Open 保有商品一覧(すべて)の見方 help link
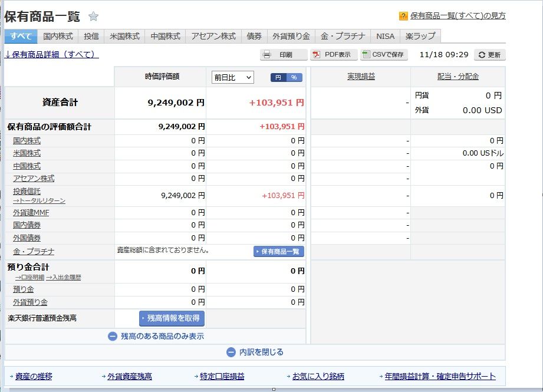543x392 pixels. click(458, 16)
